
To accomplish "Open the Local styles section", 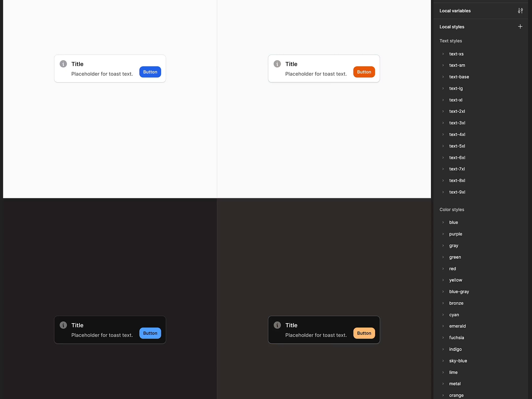I will (452, 27).
